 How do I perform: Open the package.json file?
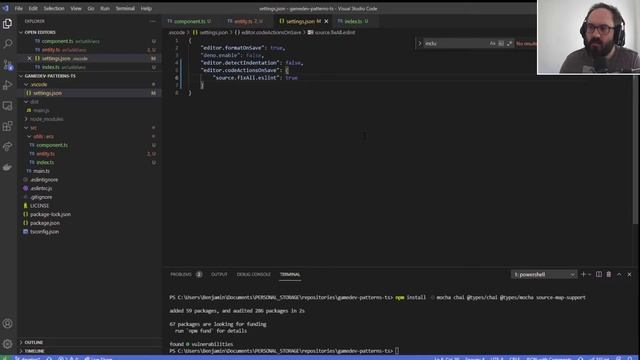click(x=45, y=223)
